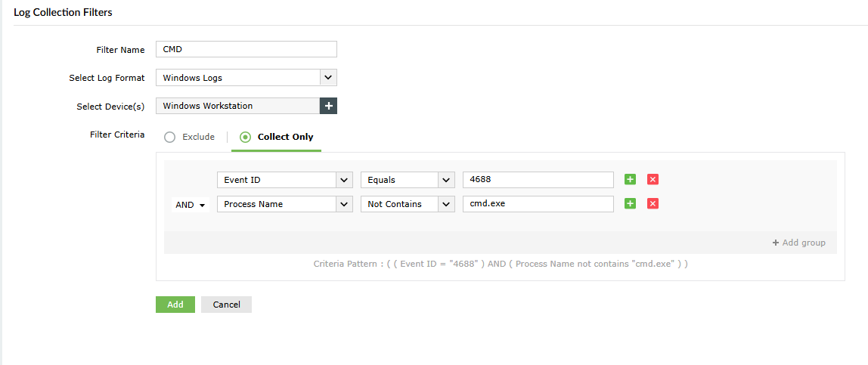The height and width of the screenshot is (365, 868).
Task: Click the 4688 value input field
Action: click(x=538, y=180)
